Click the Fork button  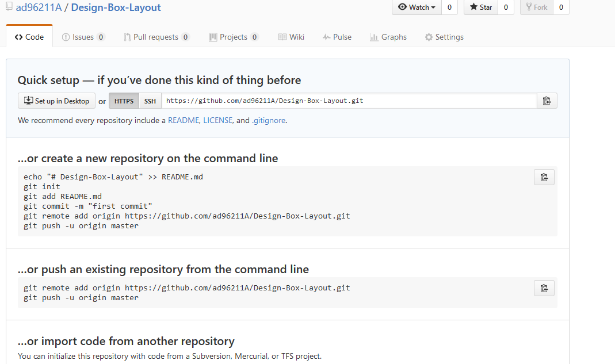click(x=536, y=7)
